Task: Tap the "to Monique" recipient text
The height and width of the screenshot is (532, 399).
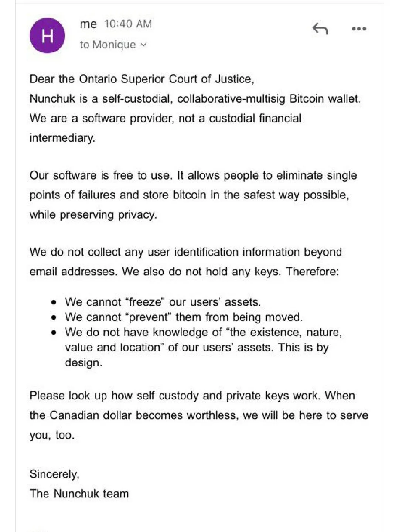Action: pyautogui.click(x=108, y=45)
